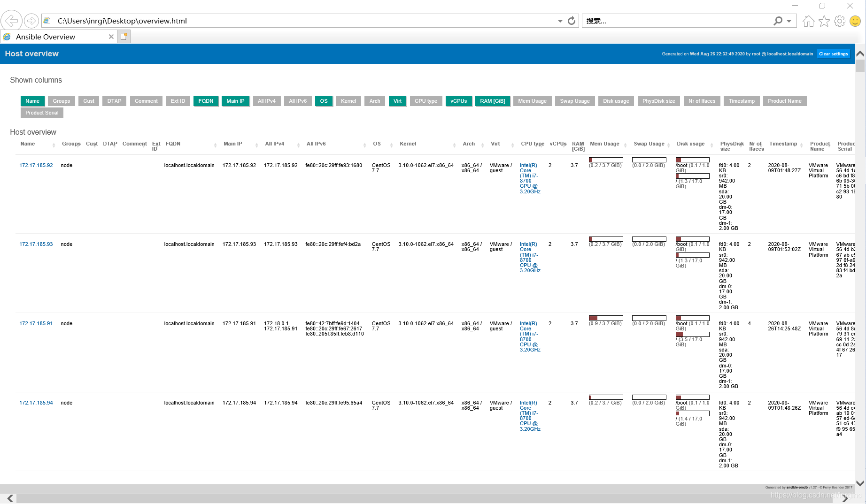Open favorites with the star icon
The image size is (866, 504).
point(824,21)
